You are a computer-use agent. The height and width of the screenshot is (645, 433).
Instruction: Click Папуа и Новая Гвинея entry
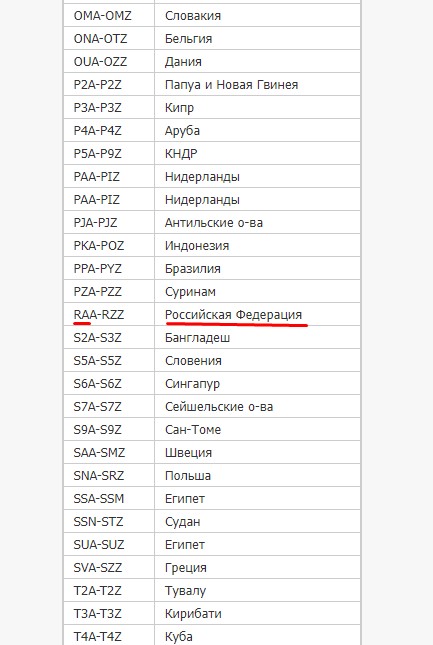(232, 85)
